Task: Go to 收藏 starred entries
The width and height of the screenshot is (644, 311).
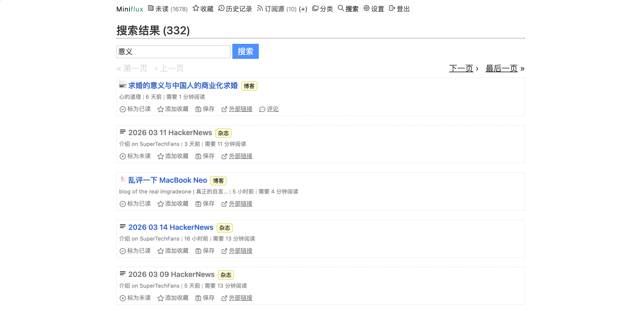Action: (203, 9)
